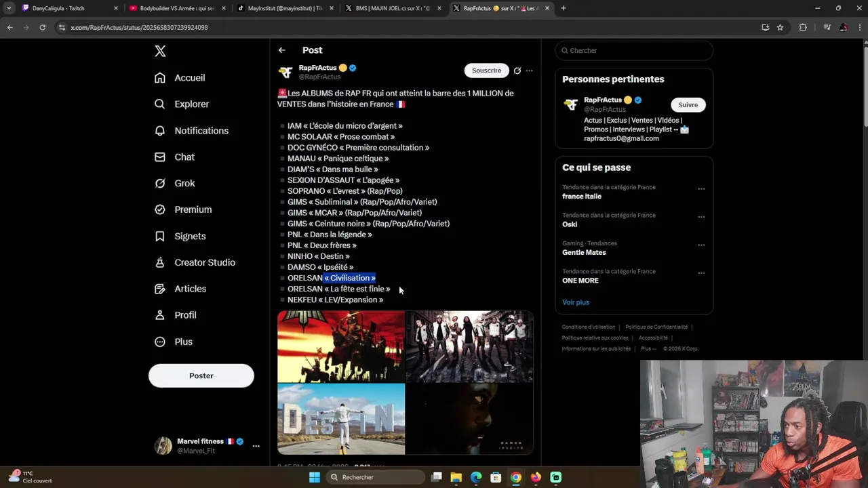868x488 pixels.
Task: Open browser extensions puzzle icon
Action: 803,27
